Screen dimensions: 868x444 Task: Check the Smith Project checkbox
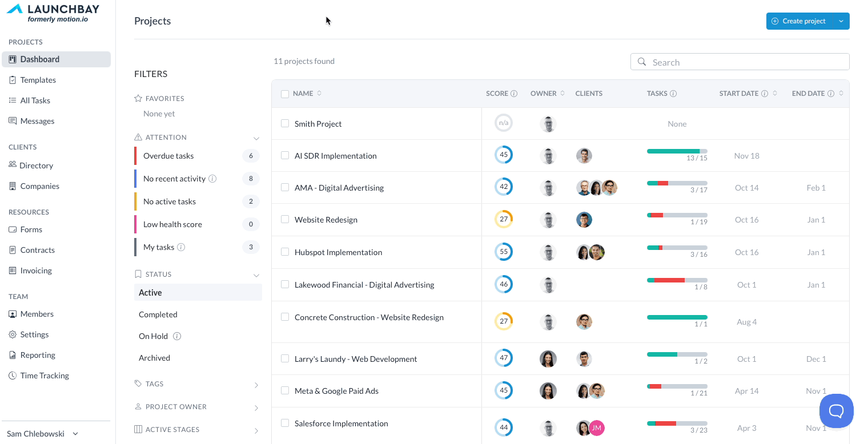click(x=285, y=123)
